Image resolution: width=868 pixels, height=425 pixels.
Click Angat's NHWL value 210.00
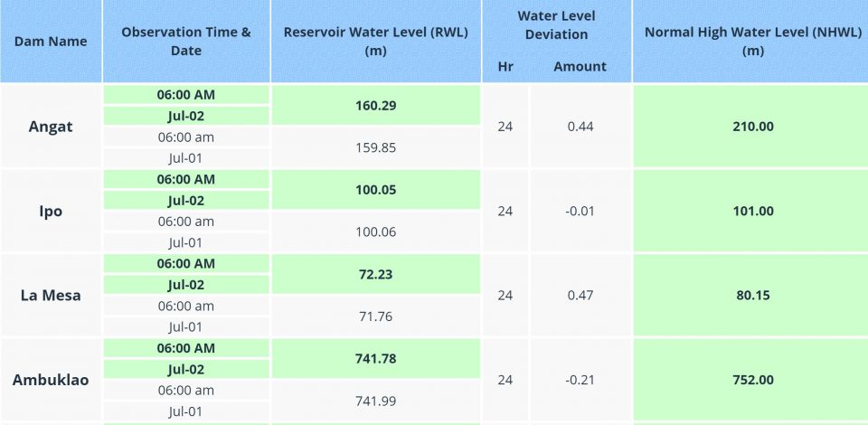[752, 126]
